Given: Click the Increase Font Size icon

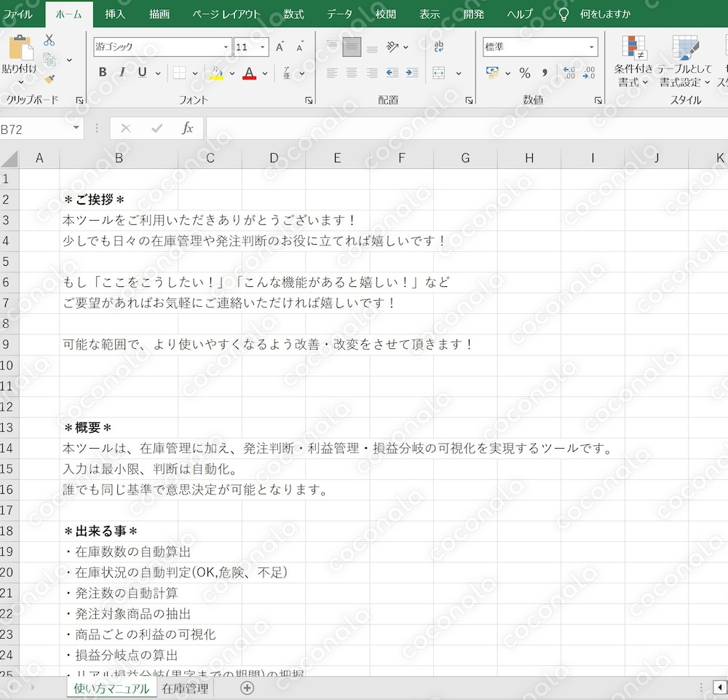Looking at the screenshot, I should click(280, 47).
